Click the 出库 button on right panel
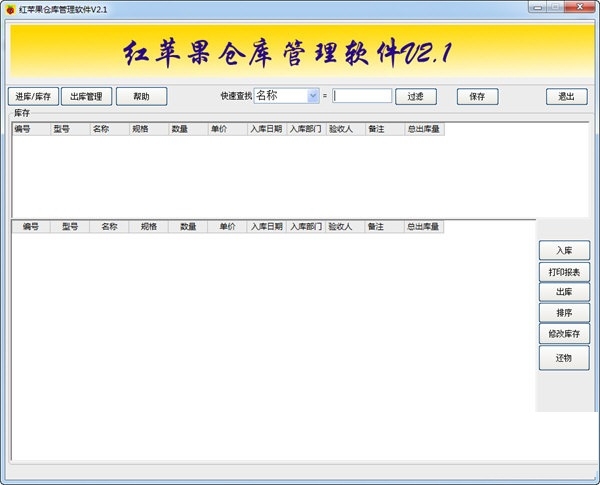This screenshot has width=600, height=485. pos(564,292)
